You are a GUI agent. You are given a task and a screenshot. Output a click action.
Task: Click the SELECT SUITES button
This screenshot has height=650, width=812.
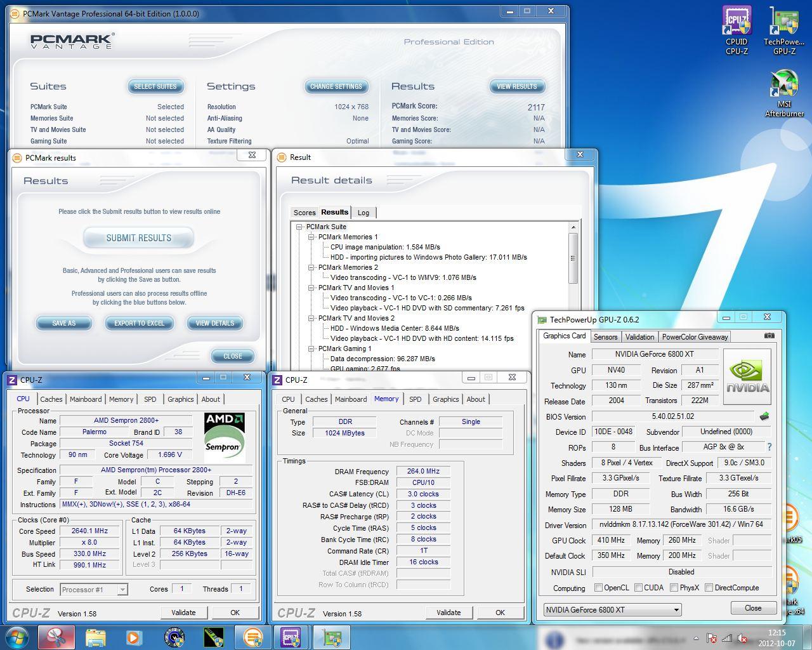click(155, 86)
